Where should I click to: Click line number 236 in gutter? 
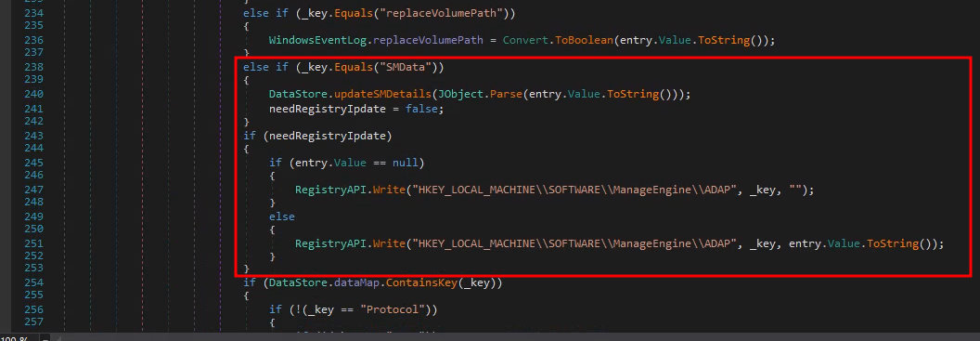[x=33, y=40]
